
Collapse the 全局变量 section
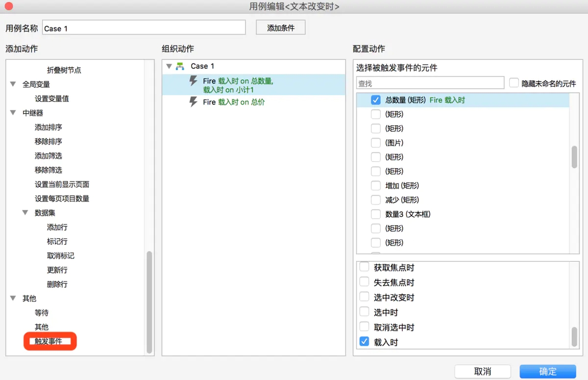pos(12,84)
